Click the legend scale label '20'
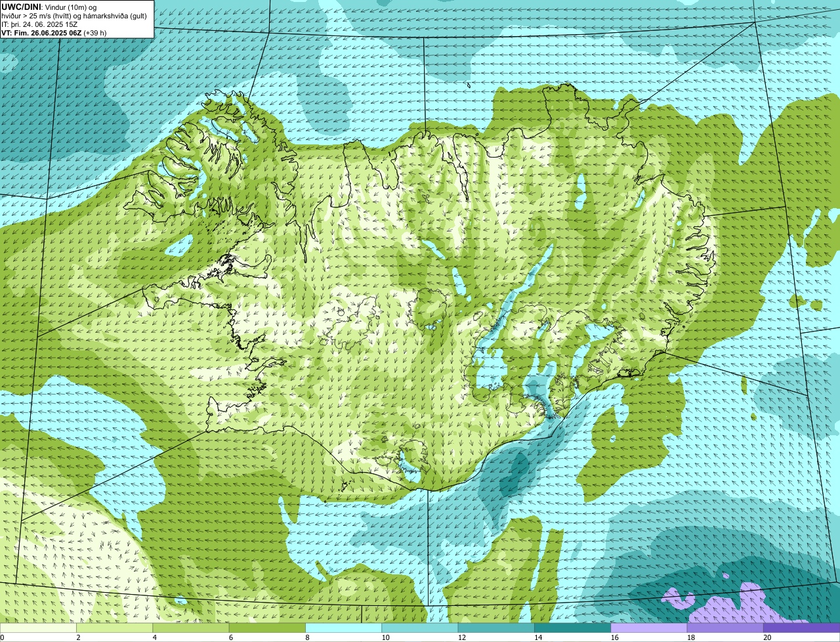 [766, 637]
